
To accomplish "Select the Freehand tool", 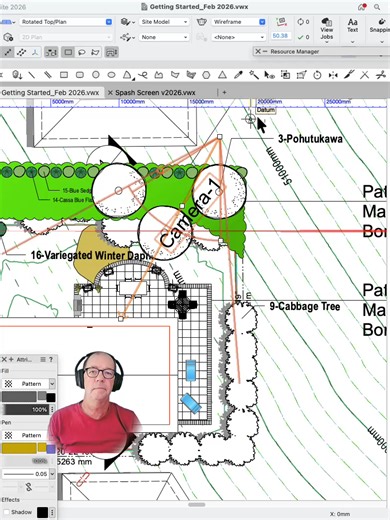I will [x=143, y=75].
